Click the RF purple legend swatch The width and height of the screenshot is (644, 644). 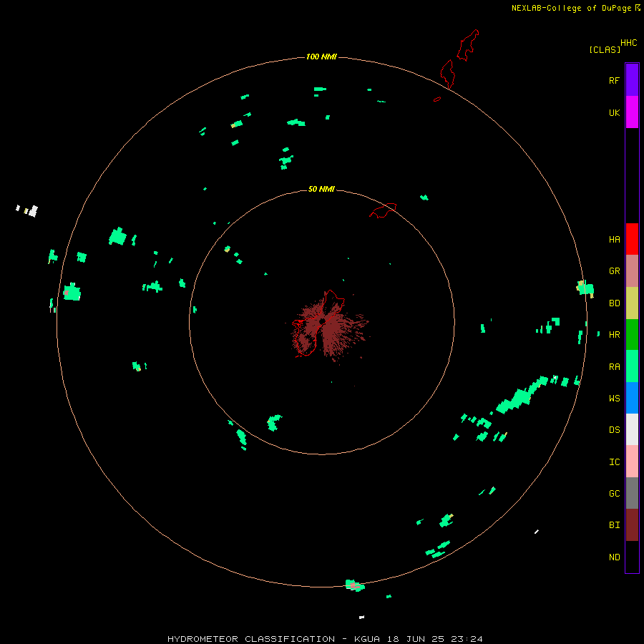[x=632, y=80]
